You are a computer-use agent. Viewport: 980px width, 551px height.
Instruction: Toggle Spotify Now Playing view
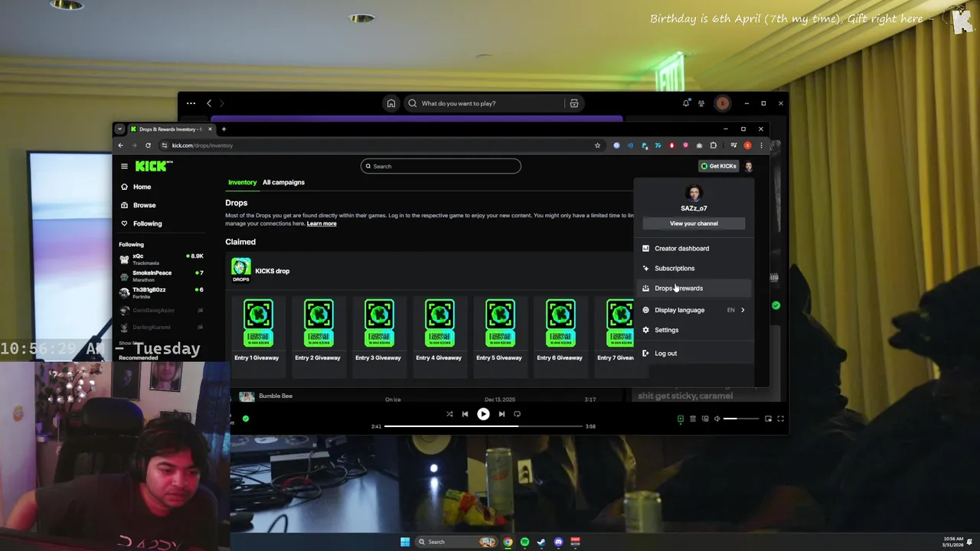pyautogui.click(x=680, y=419)
